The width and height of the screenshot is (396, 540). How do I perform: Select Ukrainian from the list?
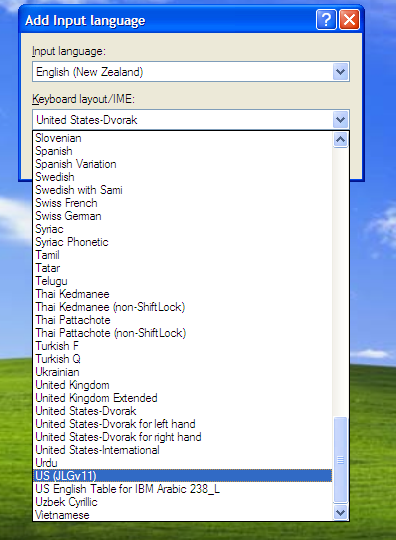coord(183,372)
